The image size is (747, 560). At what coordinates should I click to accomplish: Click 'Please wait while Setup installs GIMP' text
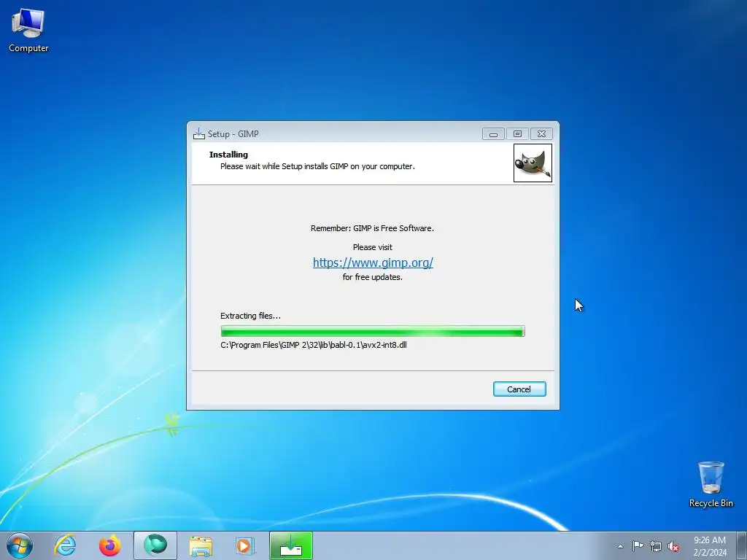point(317,166)
